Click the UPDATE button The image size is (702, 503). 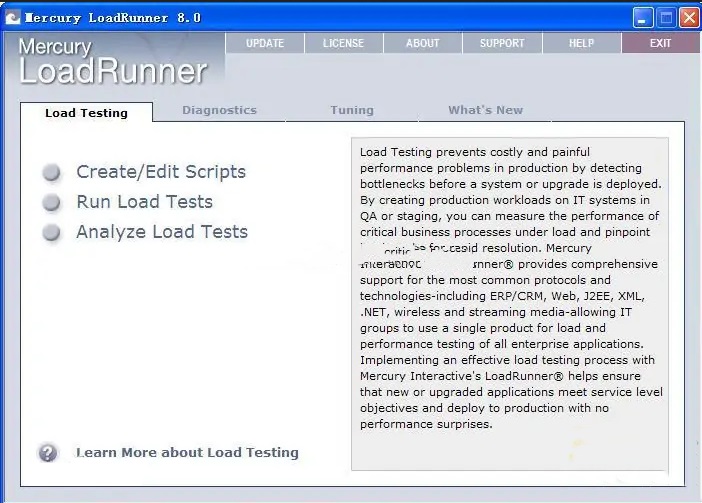[265, 43]
